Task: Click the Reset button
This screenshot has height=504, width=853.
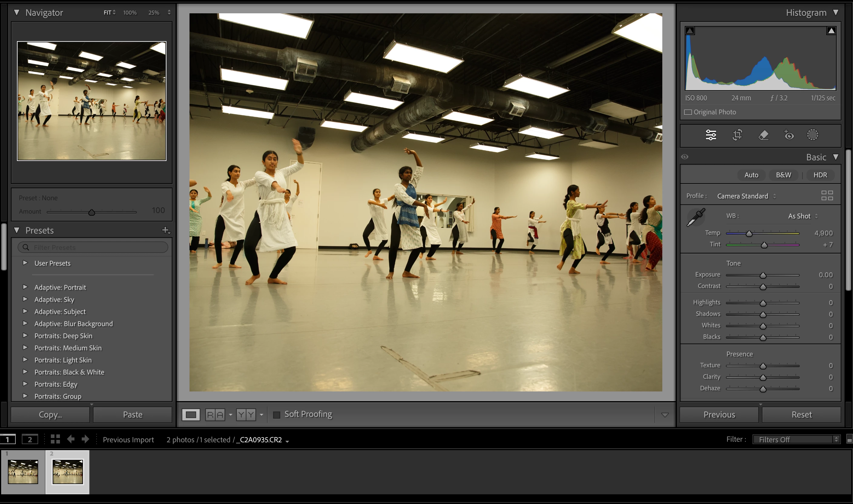Action: tap(801, 415)
